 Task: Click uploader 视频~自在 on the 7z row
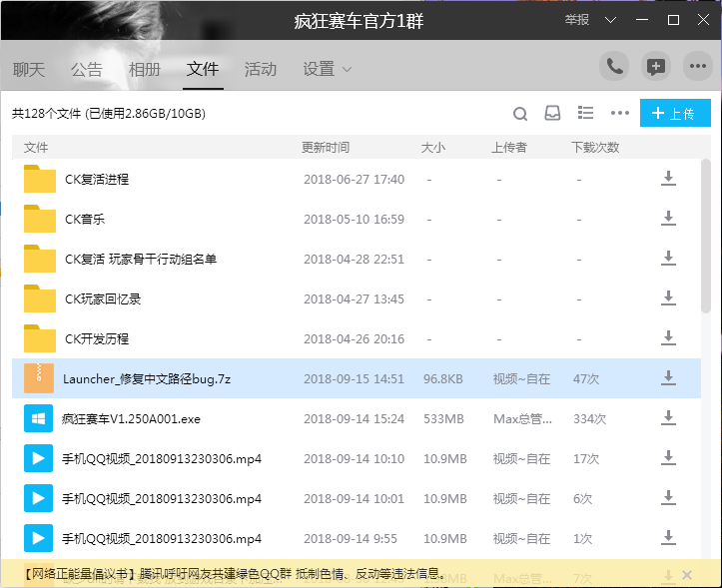click(x=521, y=379)
